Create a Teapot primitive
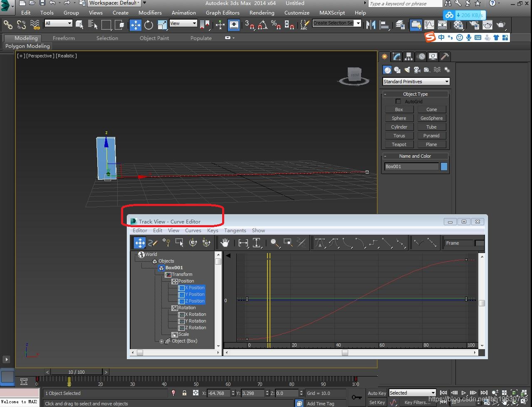 [399, 144]
